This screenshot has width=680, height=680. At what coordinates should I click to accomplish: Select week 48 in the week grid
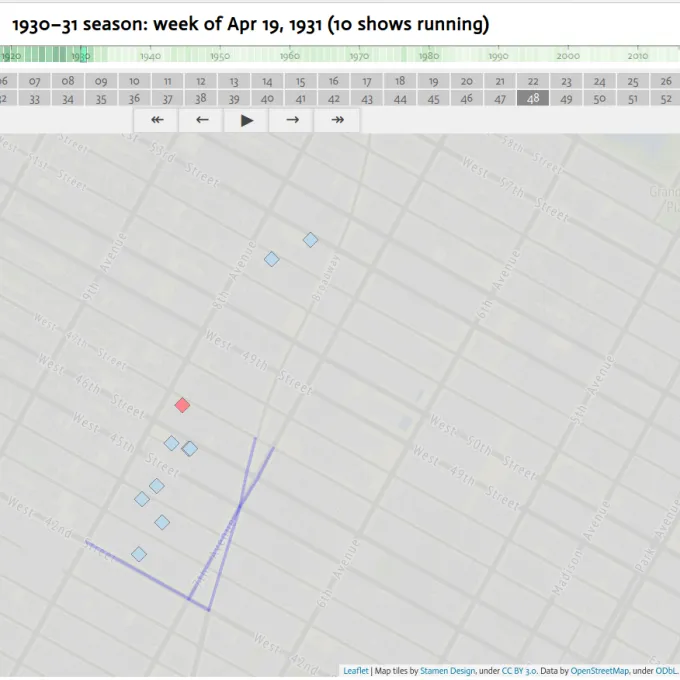pos(533,98)
